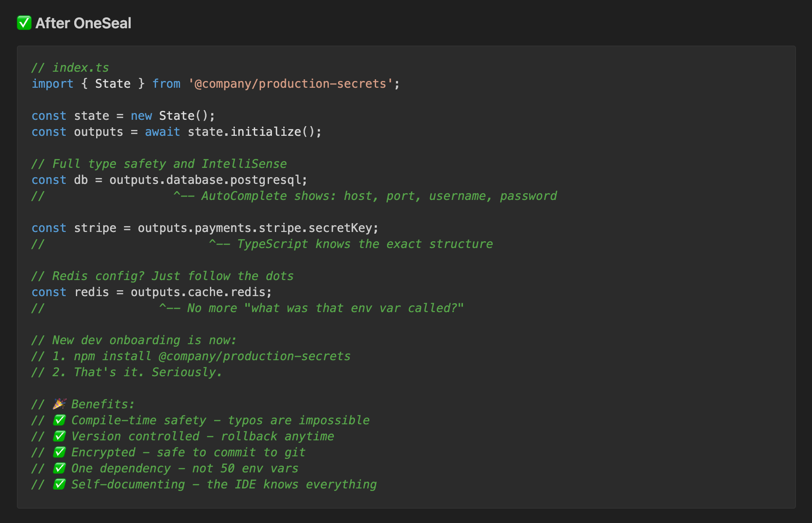Click the checkmark before One dependency

[59, 468]
